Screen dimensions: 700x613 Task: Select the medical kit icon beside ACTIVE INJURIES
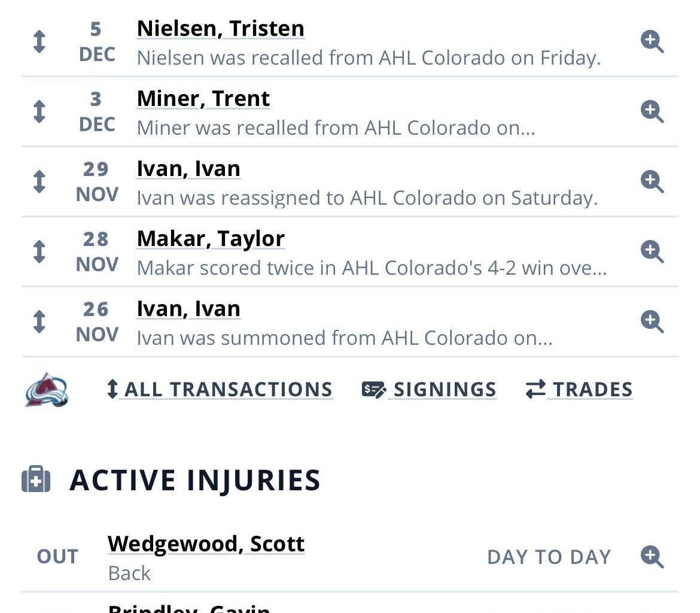(37, 479)
